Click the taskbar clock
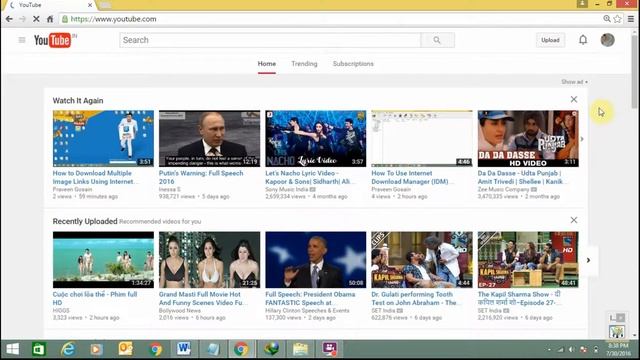This screenshot has height=360, width=640. tap(618, 349)
